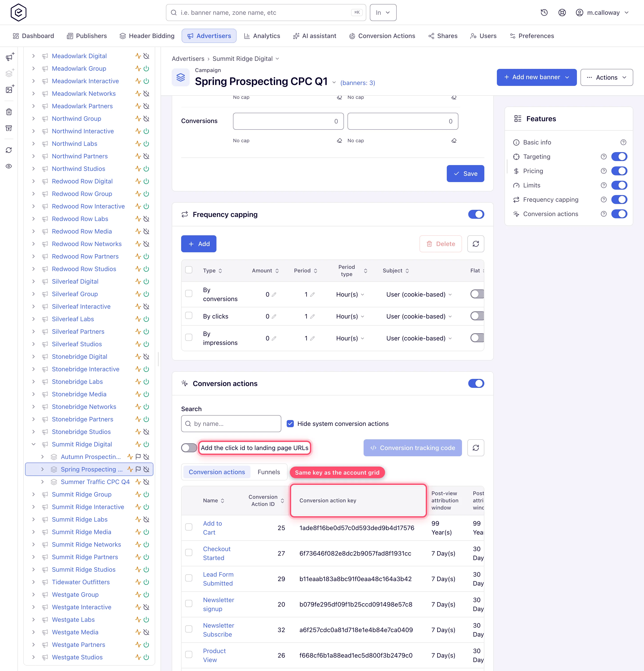Image resolution: width=644 pixels, height=671 pixels.
Task: Expand the Summer Traffic CPC Q4 campaign
Action: (x=42, y=482)
